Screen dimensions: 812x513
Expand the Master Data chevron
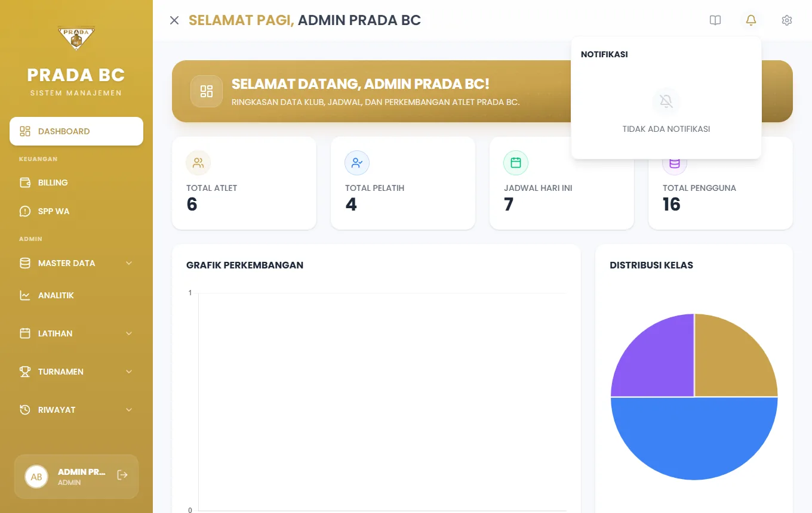[x=129, y=263]
